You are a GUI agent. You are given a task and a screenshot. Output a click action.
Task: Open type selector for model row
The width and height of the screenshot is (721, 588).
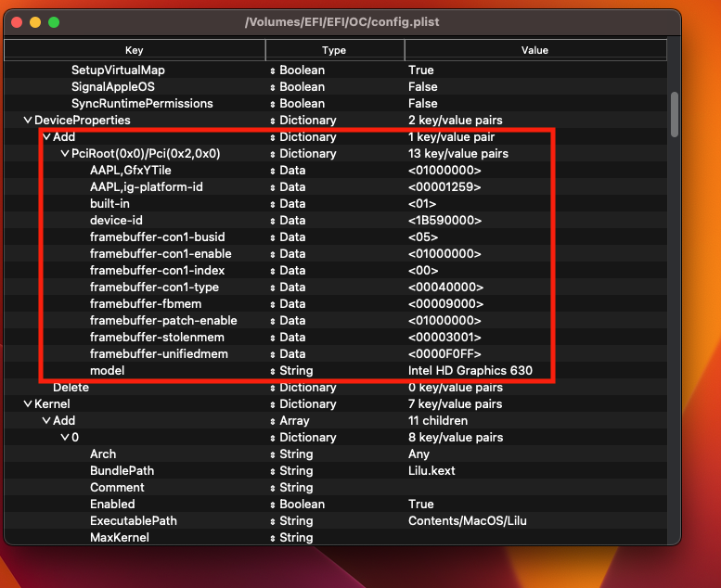[x=273, y=371]
